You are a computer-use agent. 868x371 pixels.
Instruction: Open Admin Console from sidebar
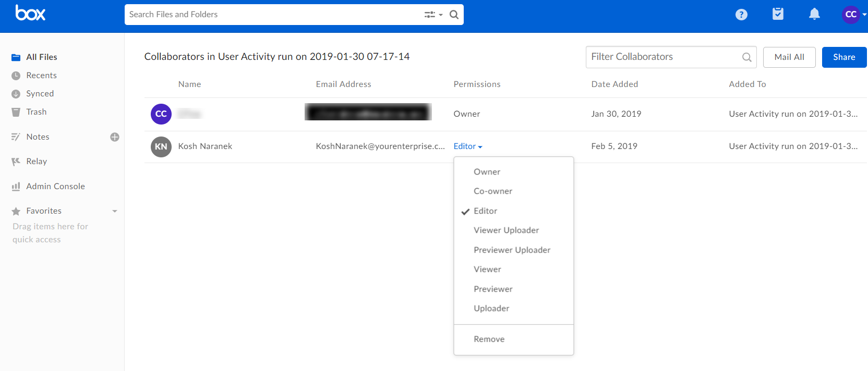[55, 187]
